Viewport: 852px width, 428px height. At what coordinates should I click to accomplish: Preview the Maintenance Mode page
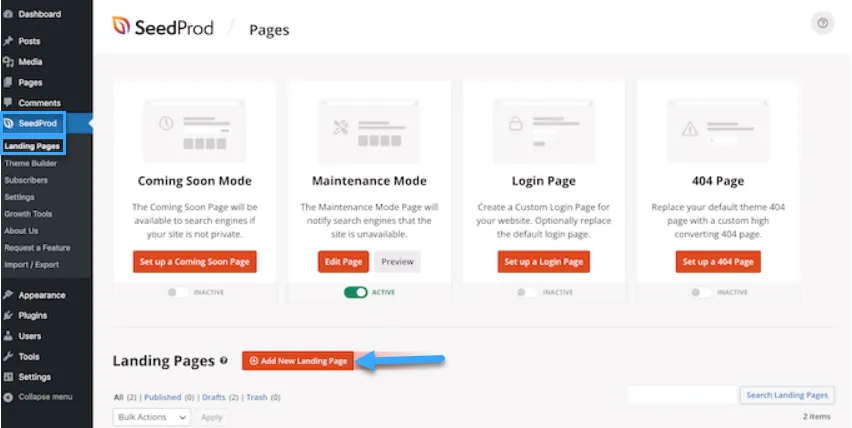397,262
